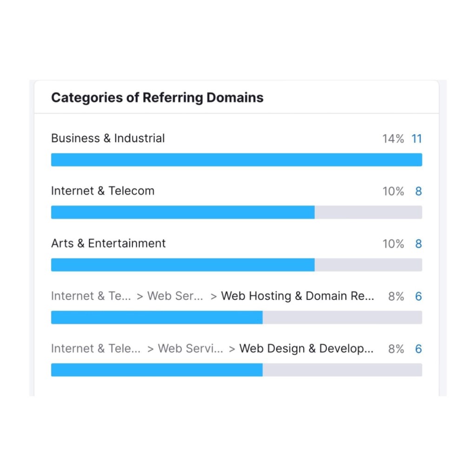
Task: Click the Internet & Telecom progress bar
Action: (x=236, y=212)
